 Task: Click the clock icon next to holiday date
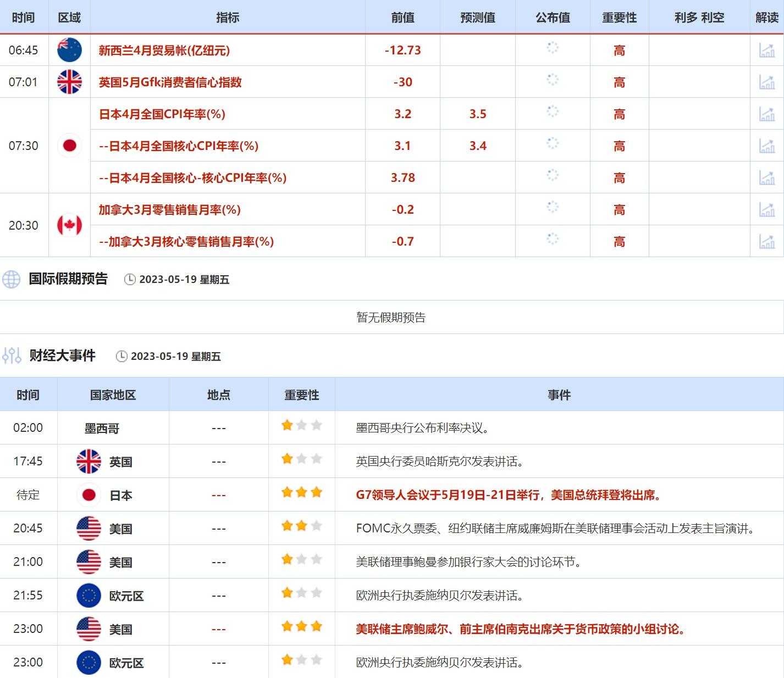130,280
